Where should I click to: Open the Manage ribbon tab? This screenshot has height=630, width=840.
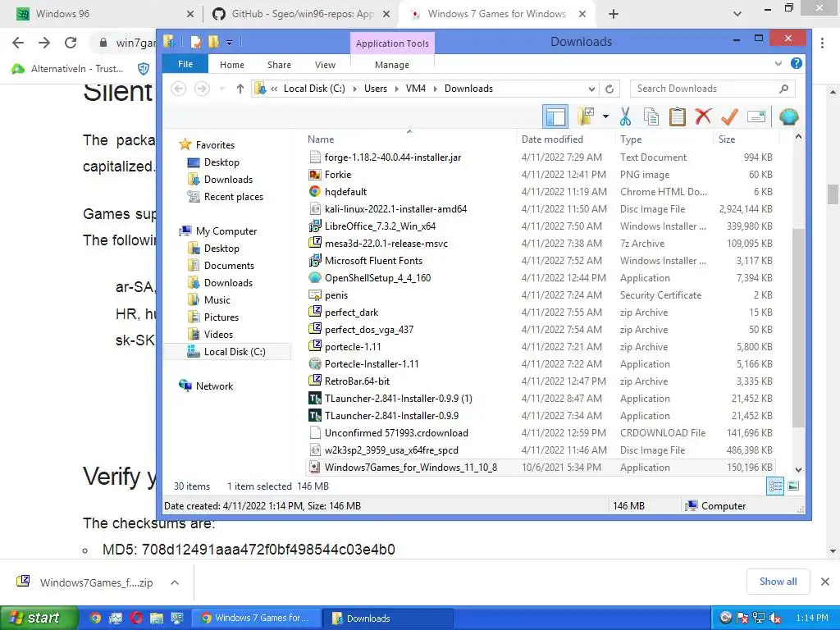point(391,65)
